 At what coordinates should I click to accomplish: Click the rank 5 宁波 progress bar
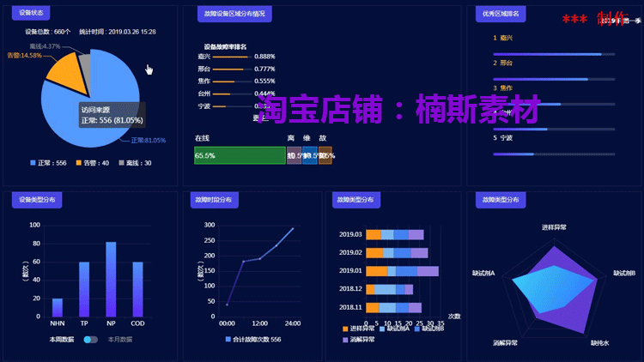[x=554, y=154]
